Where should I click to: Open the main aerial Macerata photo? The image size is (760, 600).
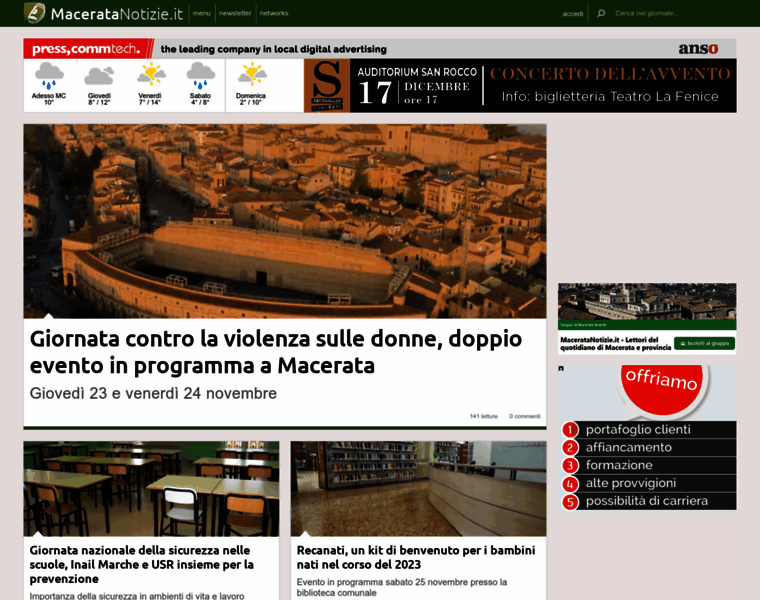[x=285, y=221]
